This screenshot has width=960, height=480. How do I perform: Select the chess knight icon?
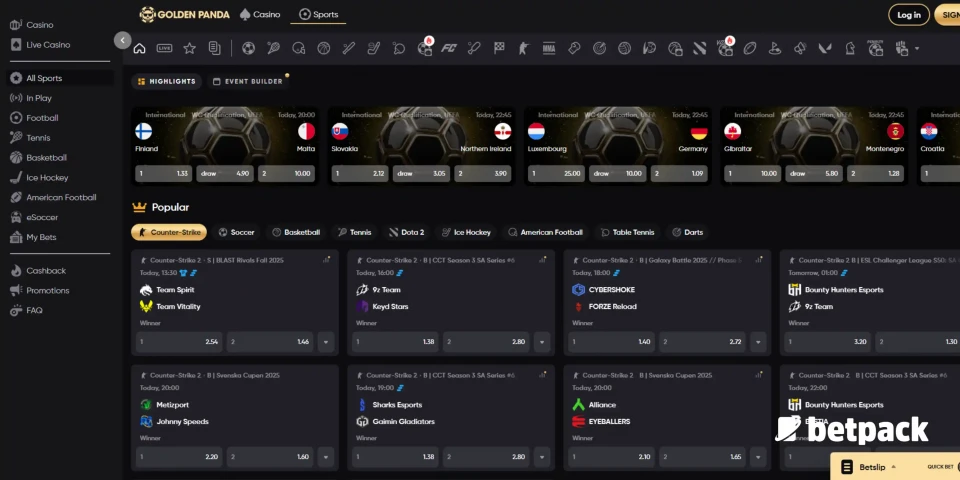(x=850, y=48)
